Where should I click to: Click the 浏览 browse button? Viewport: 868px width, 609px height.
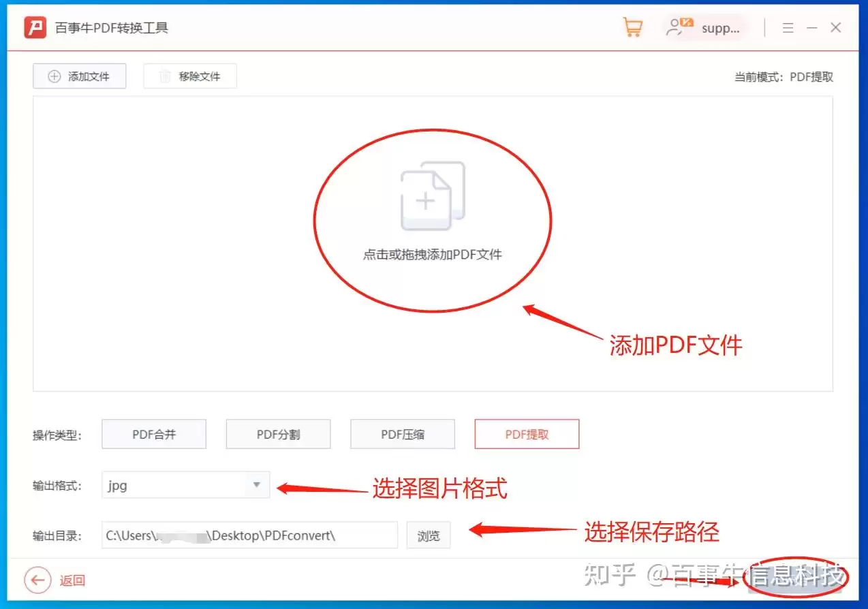(x=428, y=535)
